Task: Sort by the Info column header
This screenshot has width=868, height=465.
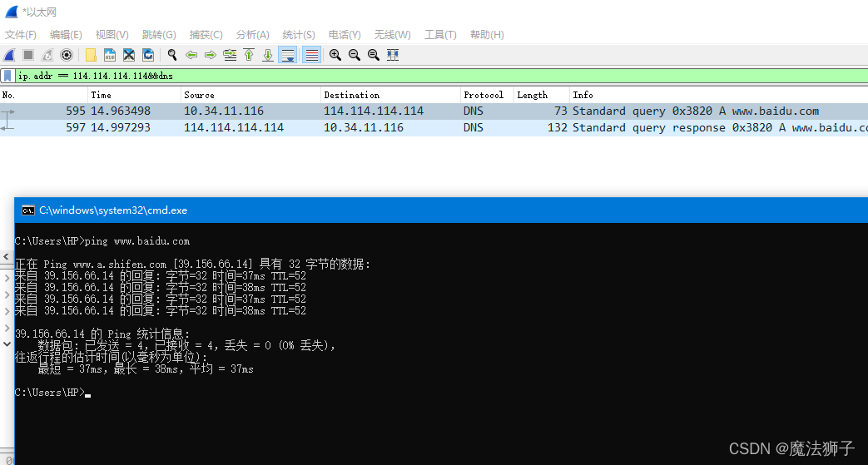Action: [x=718, y=95]
